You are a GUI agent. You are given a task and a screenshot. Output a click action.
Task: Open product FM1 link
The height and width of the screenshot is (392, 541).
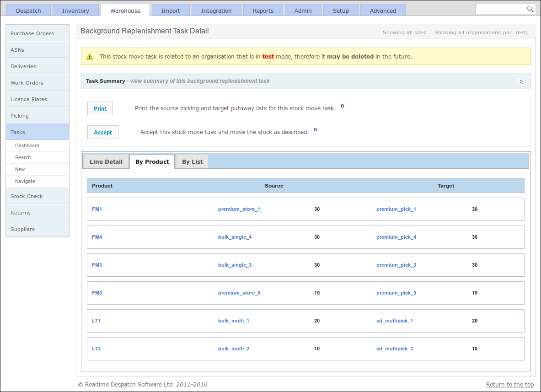pyautogui.click(x=97, y=209)
